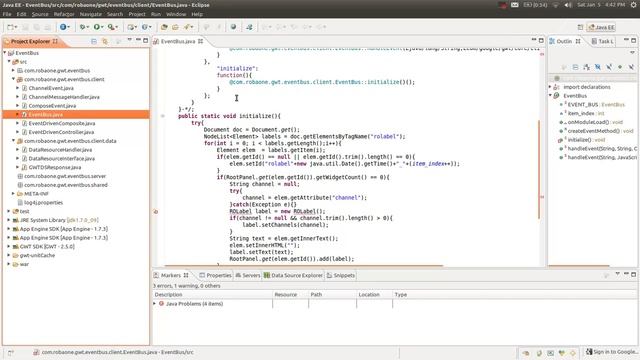Click the Open Perspective icon beside Java EE
The image size is (640, 360).
point(580,27)
